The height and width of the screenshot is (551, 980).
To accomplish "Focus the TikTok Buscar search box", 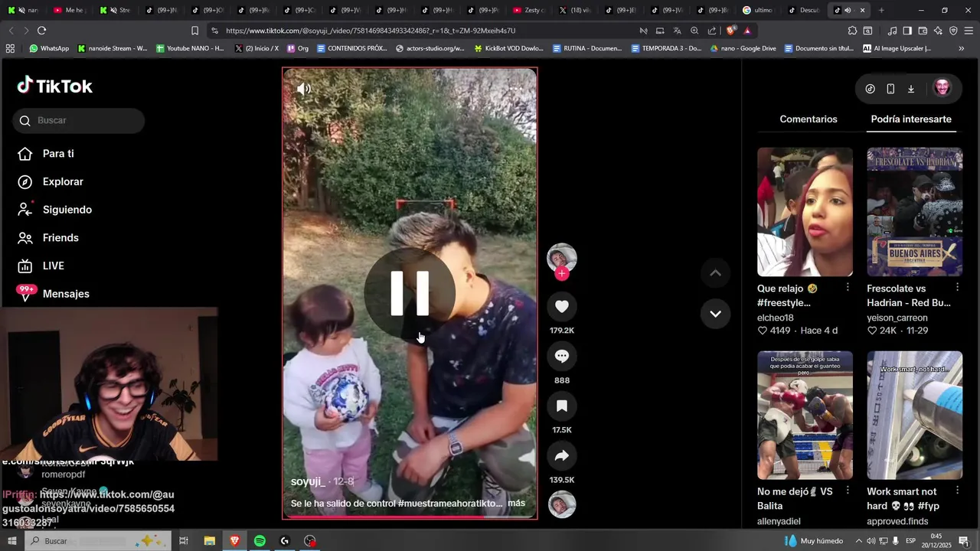I will coord(78,120).
